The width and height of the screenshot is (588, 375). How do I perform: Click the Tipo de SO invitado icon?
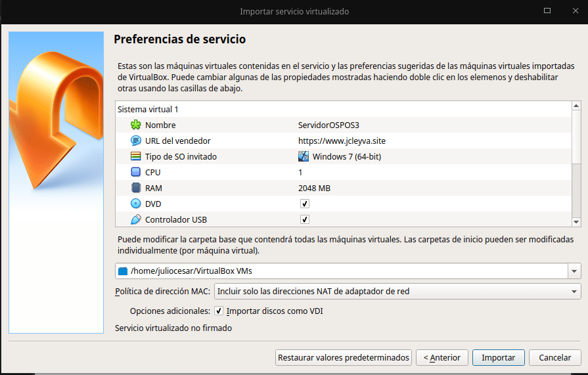point(136,156)
